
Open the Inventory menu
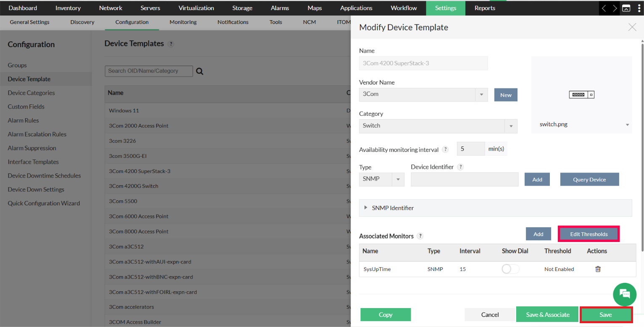click(x=68, y=8)
